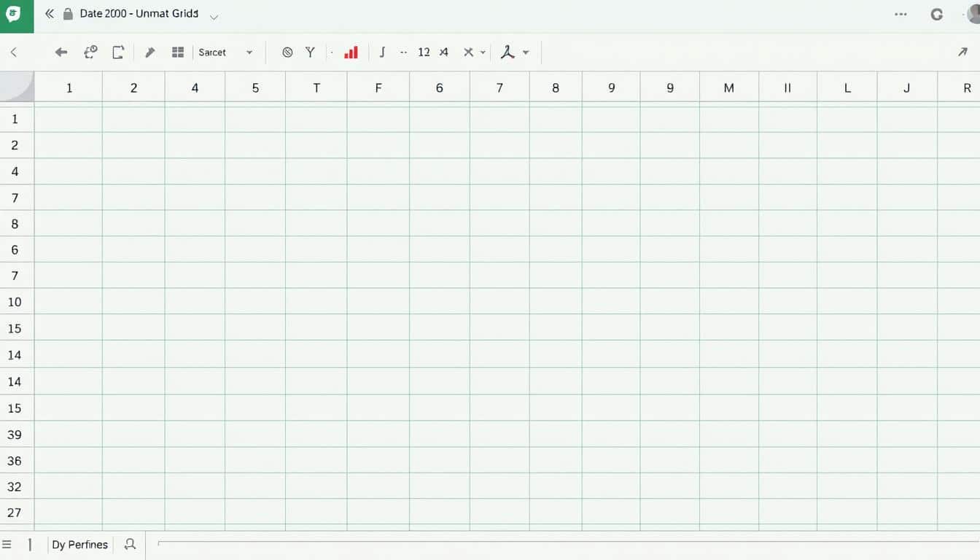Open the three-dots more options menu

click(x=901, y=14)
